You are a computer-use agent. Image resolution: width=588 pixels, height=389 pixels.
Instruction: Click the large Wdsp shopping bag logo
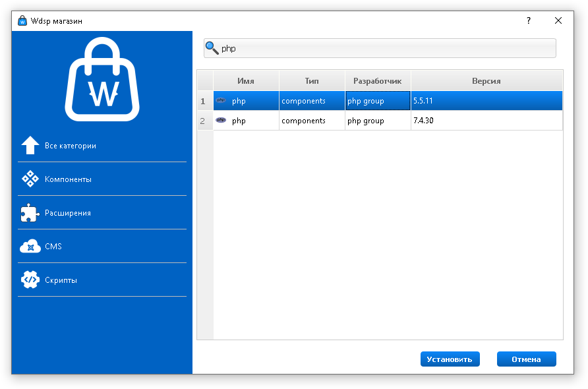(102, 79)
